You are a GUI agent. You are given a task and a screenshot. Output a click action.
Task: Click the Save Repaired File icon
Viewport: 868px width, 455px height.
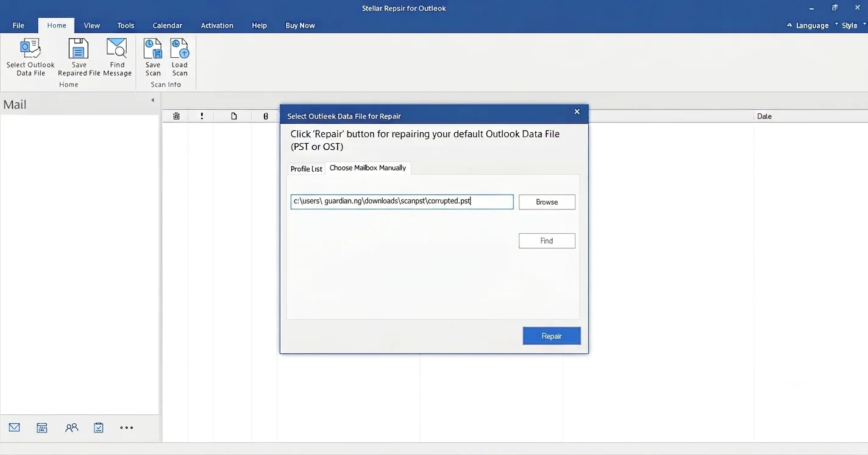click(79, 48)
